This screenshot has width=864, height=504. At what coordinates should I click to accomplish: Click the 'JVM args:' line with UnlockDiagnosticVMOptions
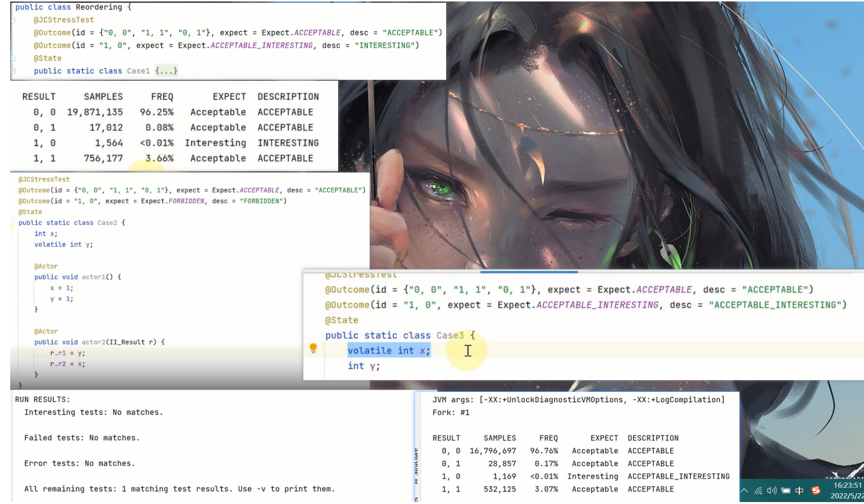[578, 399]
